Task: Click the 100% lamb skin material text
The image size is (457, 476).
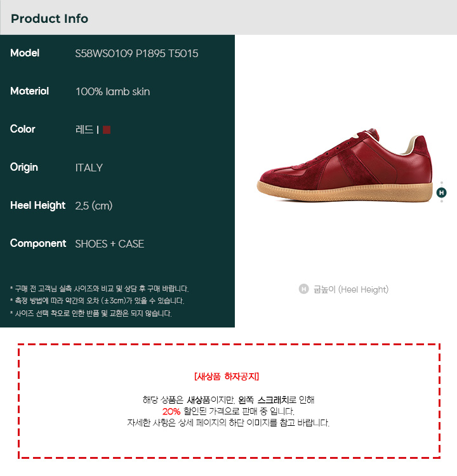Action: point(112,91)
